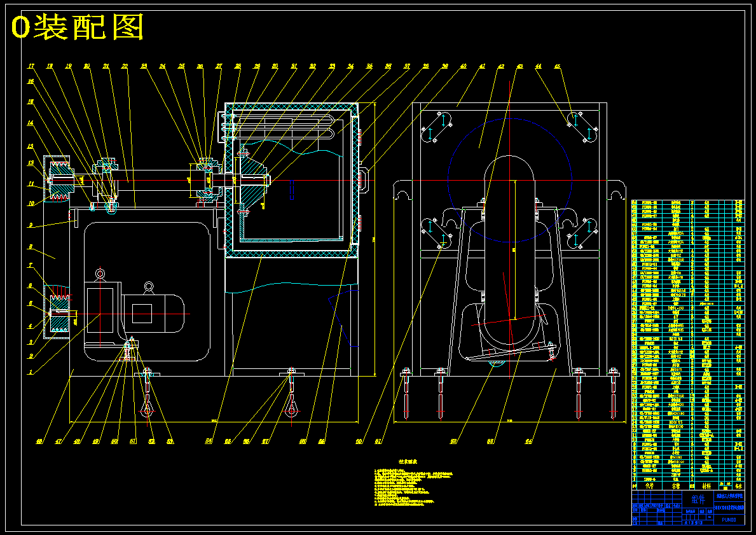Click part balloon number 34
The width and height of the screenshot is (756, 535).
(x=350, y=66)
